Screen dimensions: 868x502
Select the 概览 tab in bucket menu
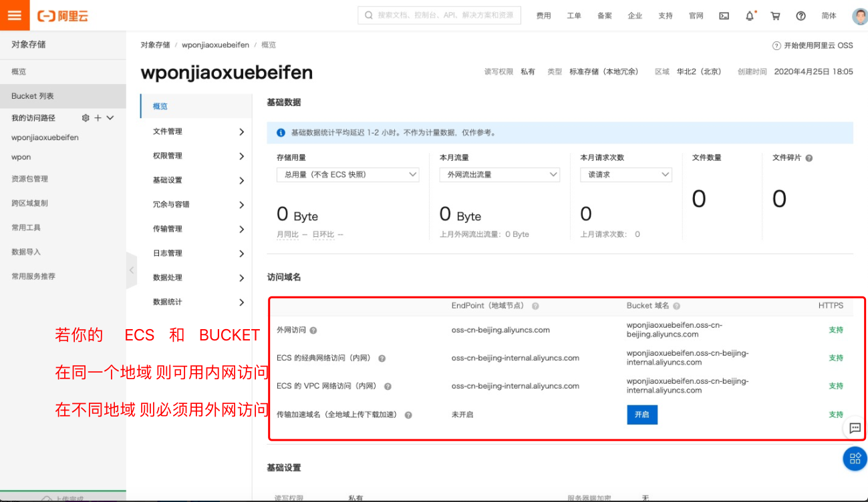(196, 106)
